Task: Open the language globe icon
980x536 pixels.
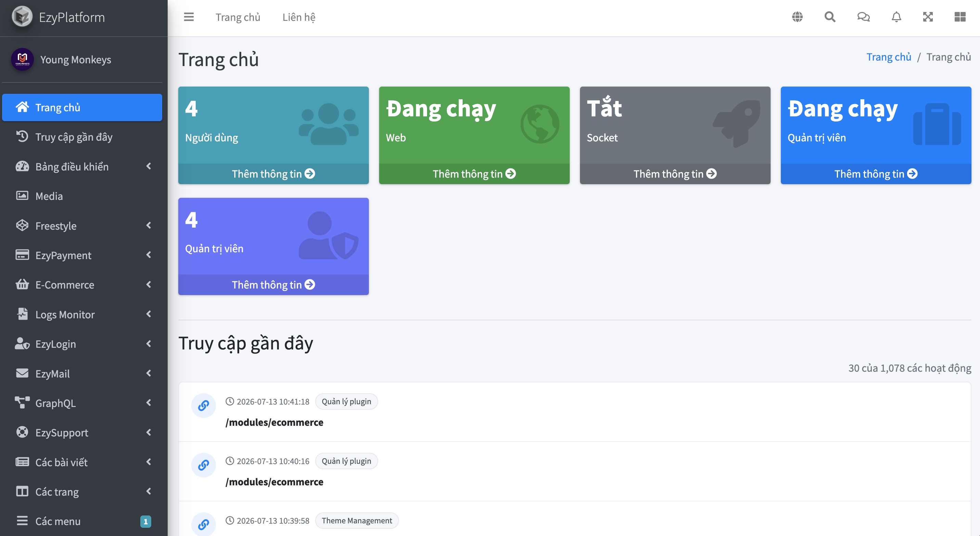Action: pos(797,17)
